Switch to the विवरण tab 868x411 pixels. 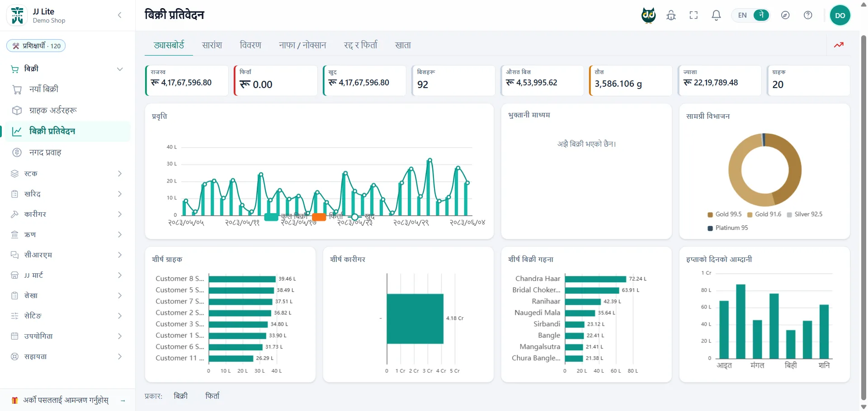250,45
